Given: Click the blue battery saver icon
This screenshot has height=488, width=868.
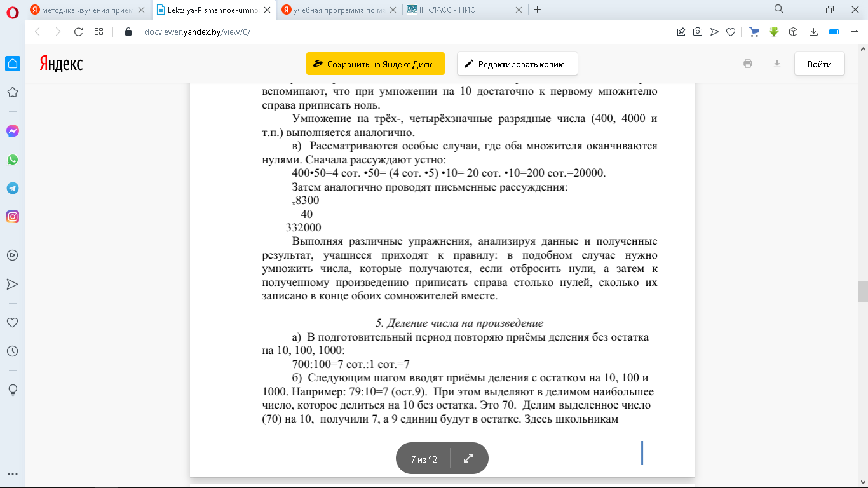Looking at the screenshot, I should point(834,32).
